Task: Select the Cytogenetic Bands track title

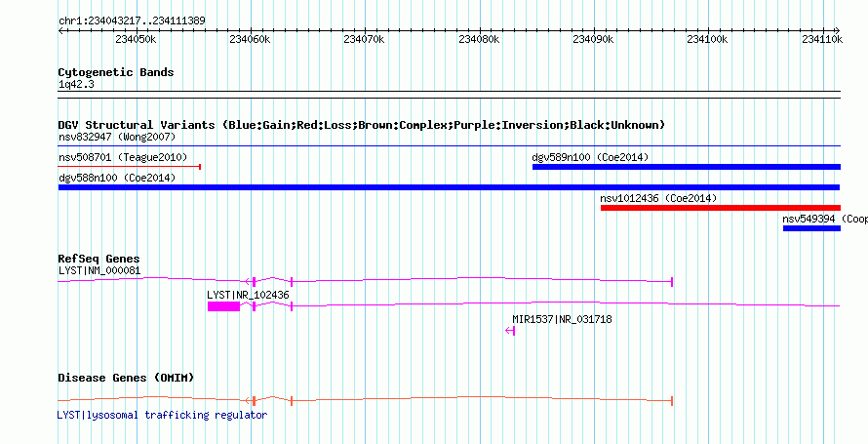Action: (x=116, y=72)
